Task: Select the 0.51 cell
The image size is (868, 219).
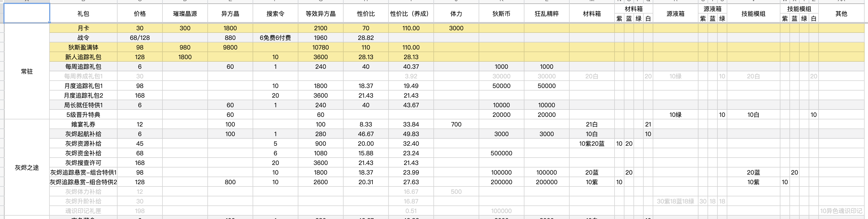Action: click(411, 211)
